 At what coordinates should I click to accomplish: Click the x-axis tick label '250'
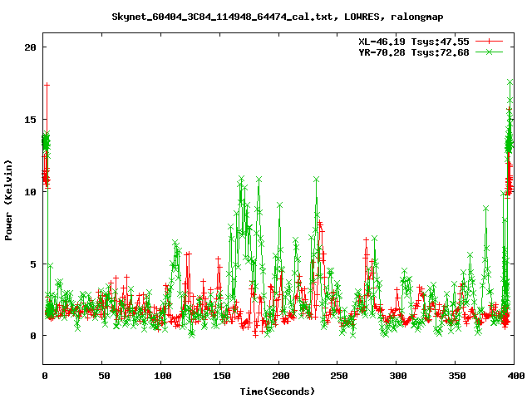339,376
